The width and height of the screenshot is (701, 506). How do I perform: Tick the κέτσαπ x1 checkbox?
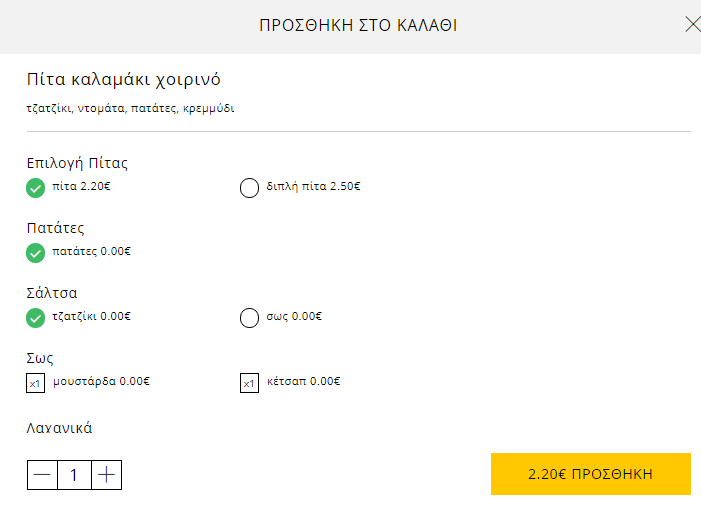[x=249, y=383]
